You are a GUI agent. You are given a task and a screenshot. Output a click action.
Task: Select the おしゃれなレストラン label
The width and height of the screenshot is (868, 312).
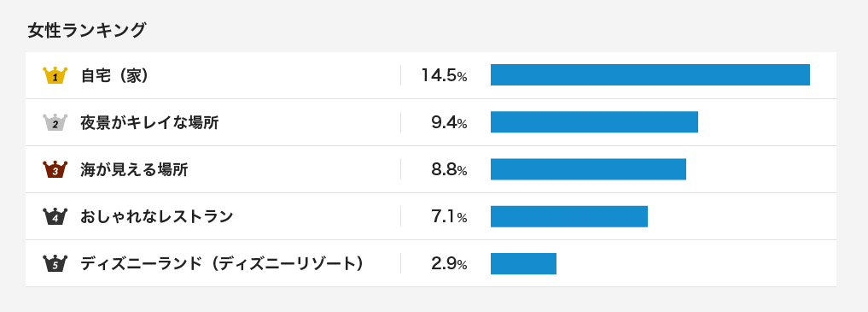157,216
